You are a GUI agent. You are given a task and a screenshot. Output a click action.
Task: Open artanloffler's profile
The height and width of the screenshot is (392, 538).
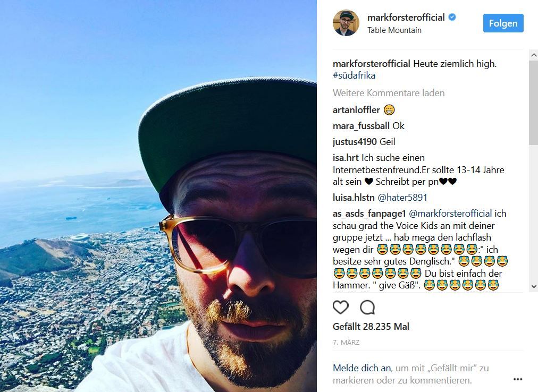[356, 110]
